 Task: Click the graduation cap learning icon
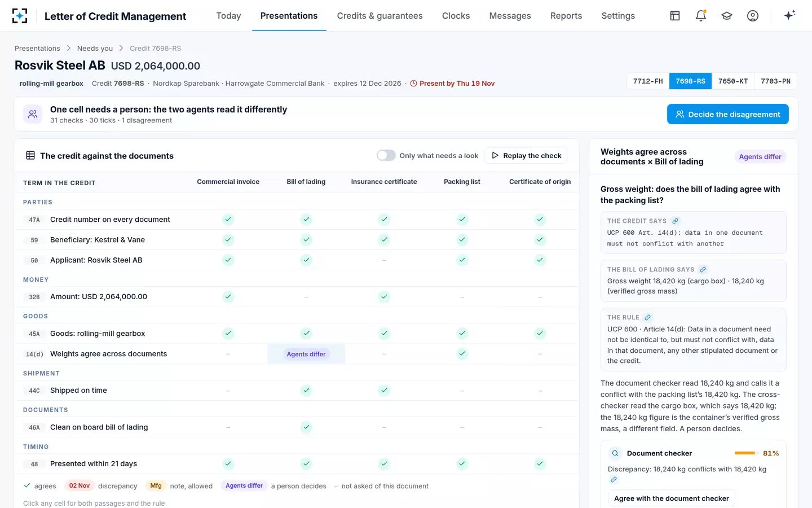tap(727, 16)
